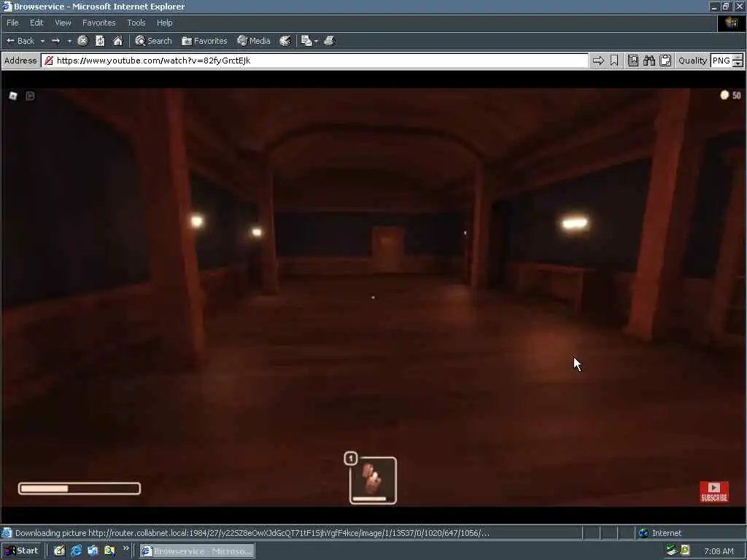Launch Outlook Express from Quick Launch
747x560 pixels.
[x=93, y=551]
